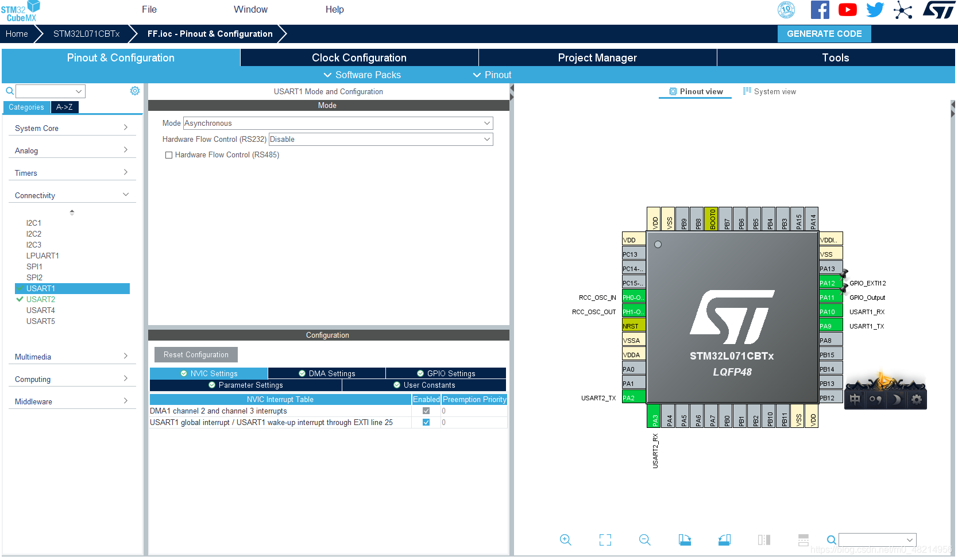The image size is (958, 560).
Task: Select SPI1 in the connectivity list
Action: point(34,267)
